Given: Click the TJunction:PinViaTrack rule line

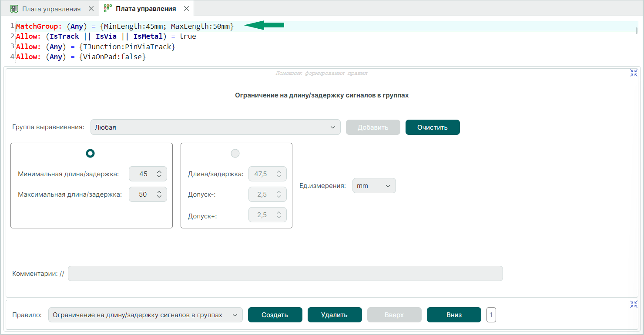Looking at the screenshot, I should [x=95, y=47].
